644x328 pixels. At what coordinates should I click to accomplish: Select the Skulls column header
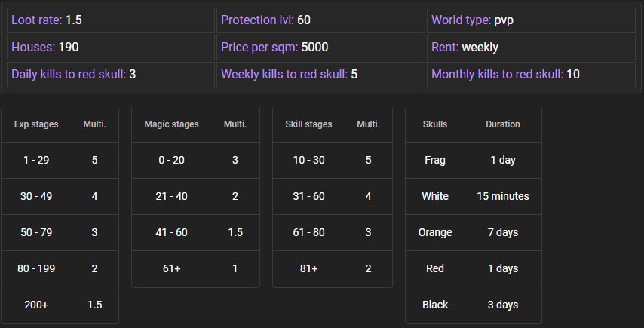coord(435,124)
